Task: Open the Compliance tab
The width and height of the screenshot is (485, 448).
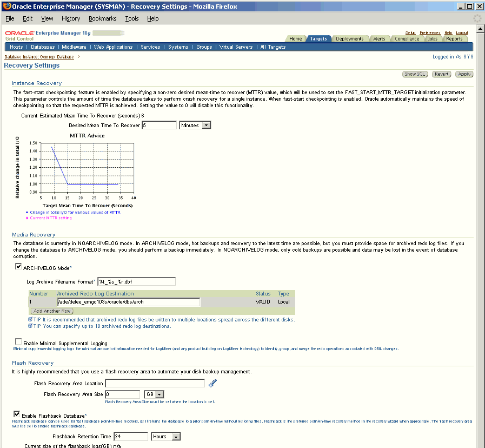Action: (407, 39)
